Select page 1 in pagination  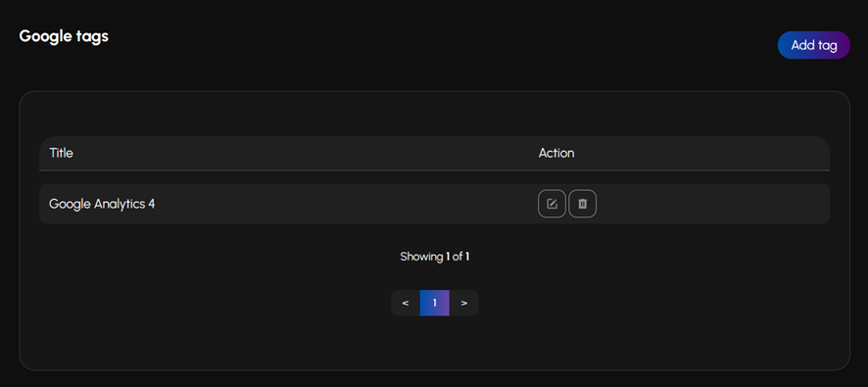(435, 303)
